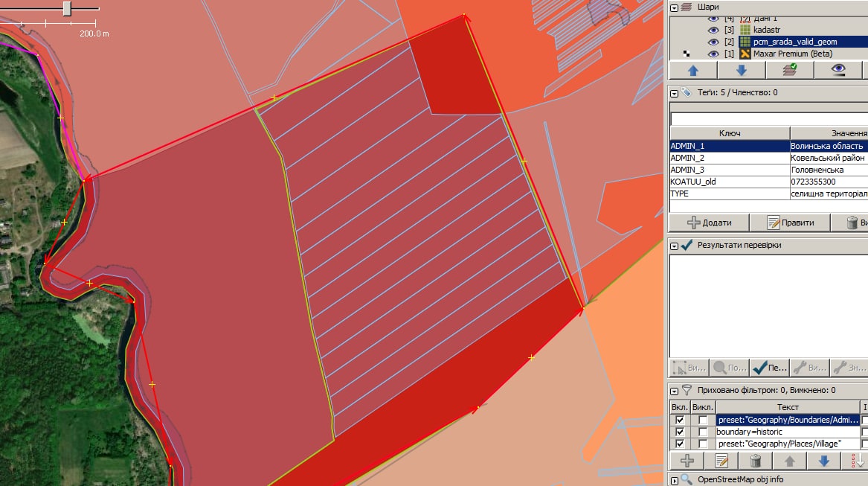
Task: Click the sort filters icon with red dots
Action: click(855, 461)
